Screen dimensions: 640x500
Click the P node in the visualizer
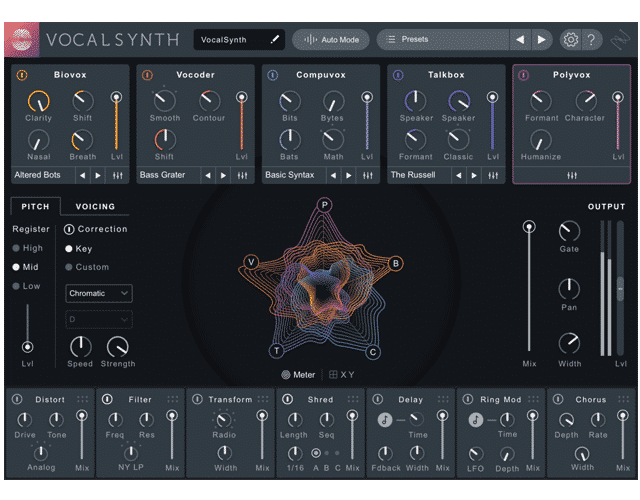point(324,205)
